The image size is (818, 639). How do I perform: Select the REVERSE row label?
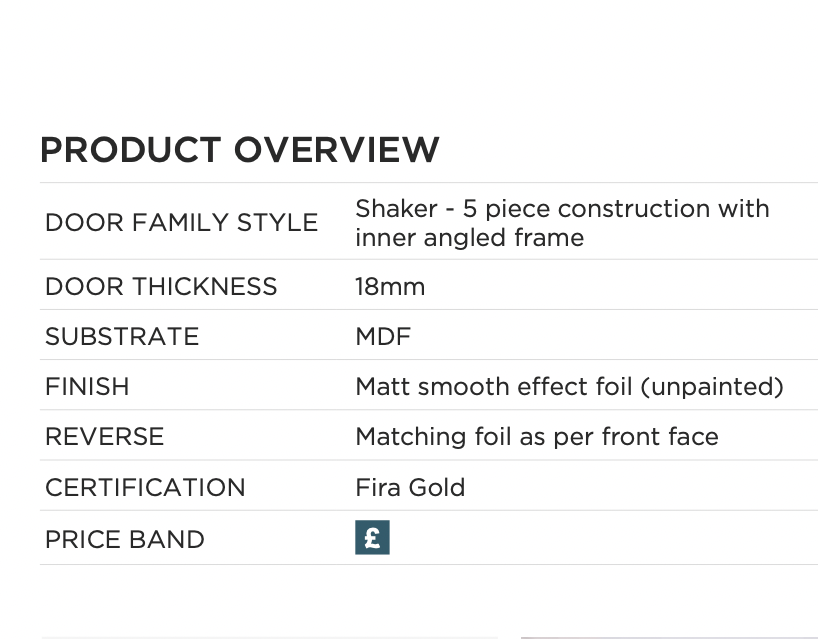pos(104,437)
